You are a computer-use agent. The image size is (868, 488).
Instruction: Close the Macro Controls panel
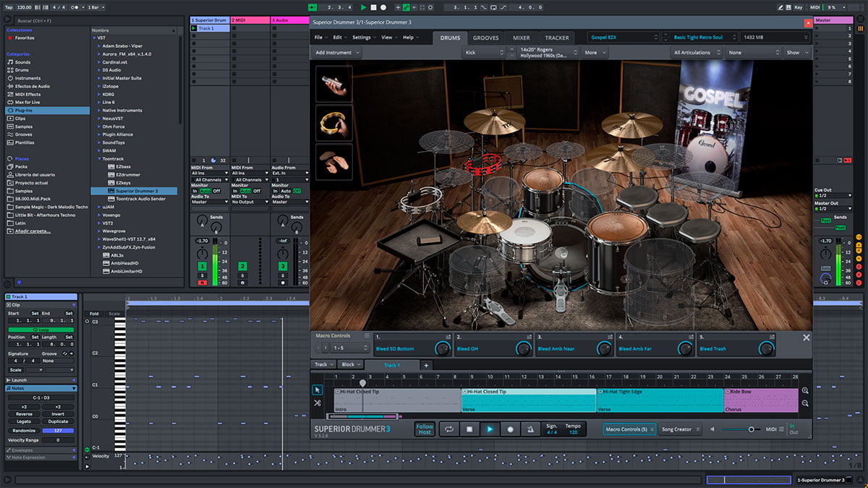pos(807,338)
